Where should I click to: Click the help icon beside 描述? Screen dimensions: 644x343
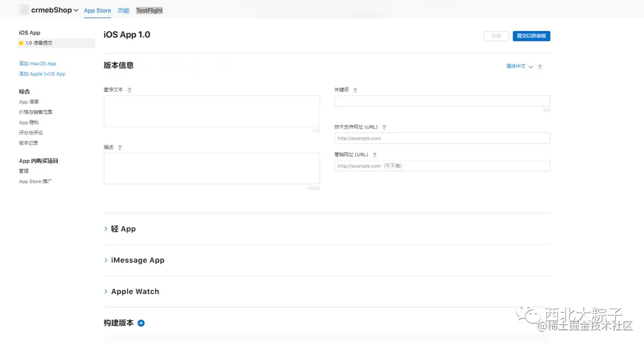pos(119,147)
